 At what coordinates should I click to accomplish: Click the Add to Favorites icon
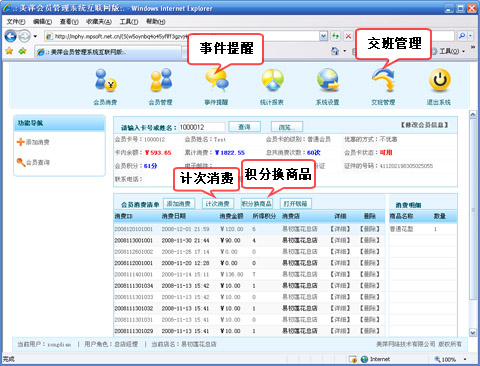pos(22,51)
